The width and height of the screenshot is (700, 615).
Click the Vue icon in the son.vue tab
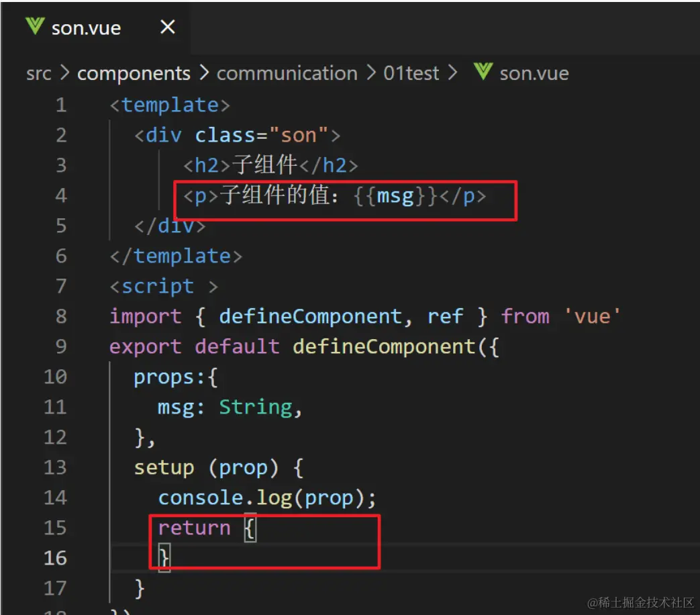coord(34,27)
